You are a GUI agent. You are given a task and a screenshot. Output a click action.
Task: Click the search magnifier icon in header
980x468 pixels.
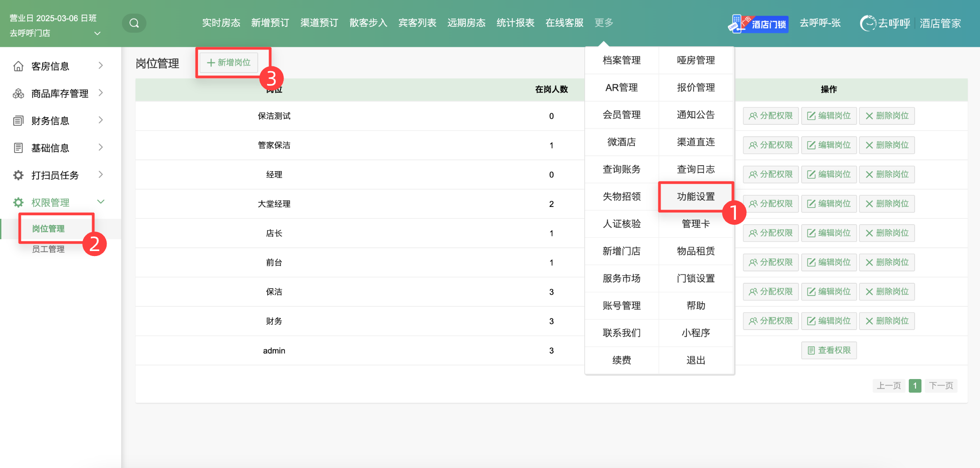pos(134,23)
